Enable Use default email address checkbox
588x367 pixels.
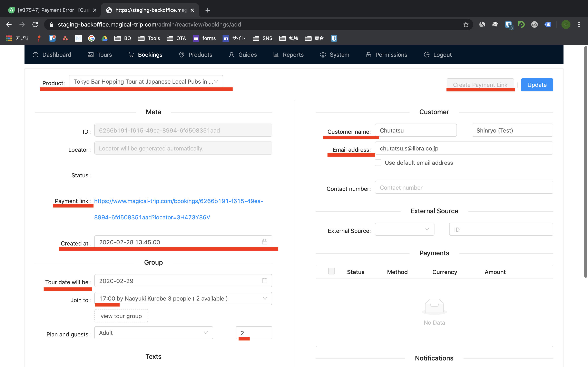[x=378, y=163]
